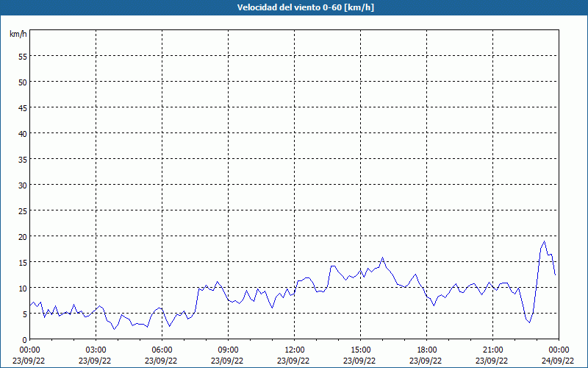This screenshot has height=368, width=588.
Task: Click the 15:00 time label
Action: 360,350
